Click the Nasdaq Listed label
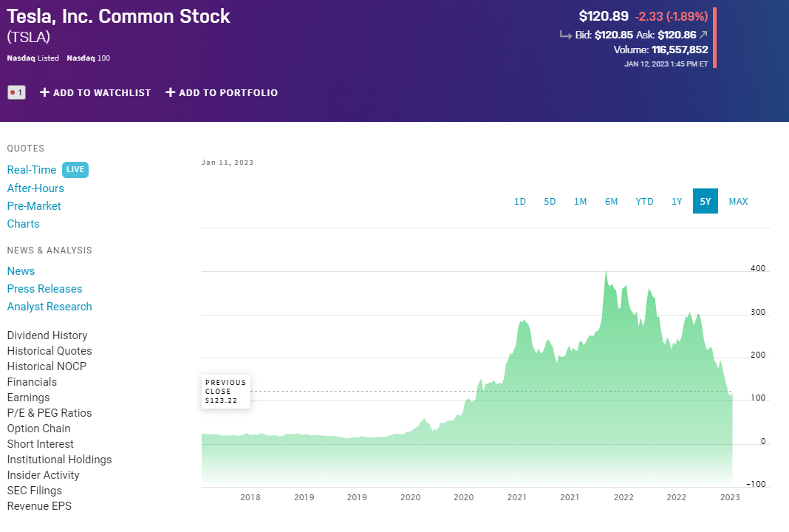 pyautogui.click(x=33, y=58)
